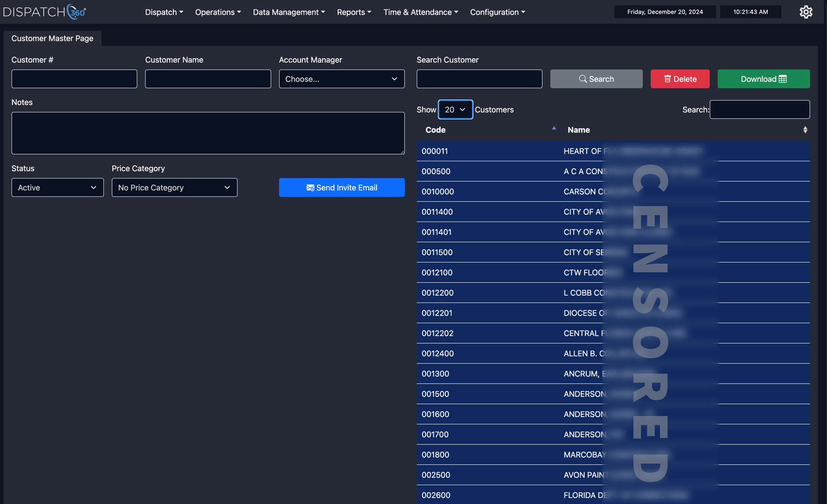Focus the Customer Name input field

coord(208,79)
